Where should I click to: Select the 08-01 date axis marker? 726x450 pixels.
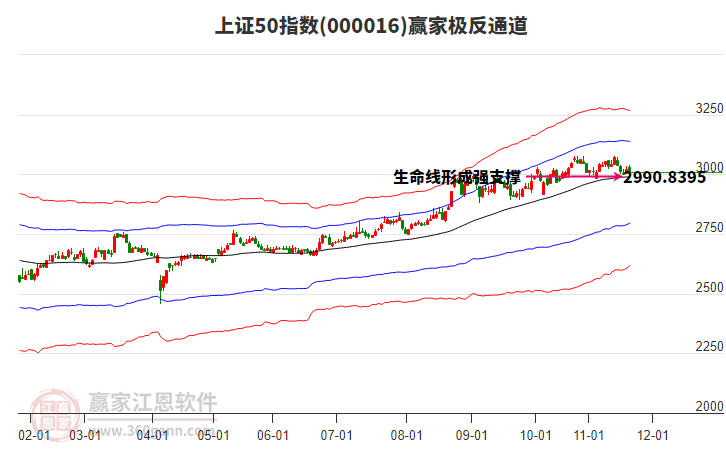[x=407, y=436]
